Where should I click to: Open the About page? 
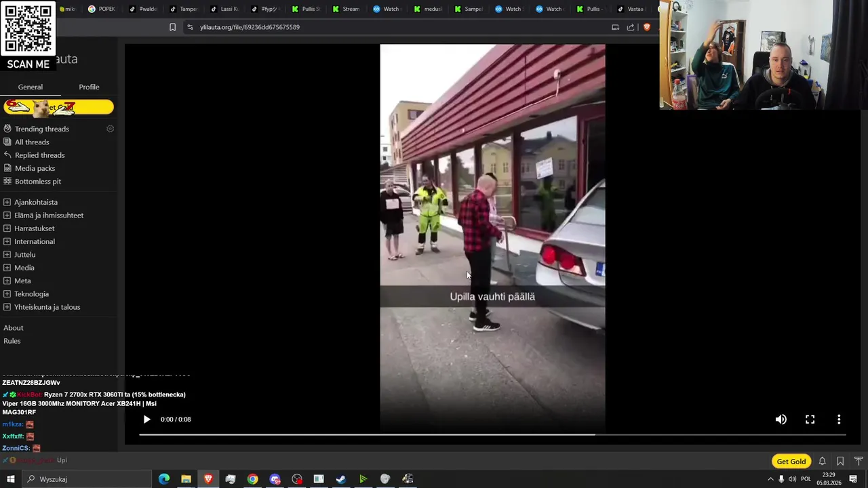(14, 328)
